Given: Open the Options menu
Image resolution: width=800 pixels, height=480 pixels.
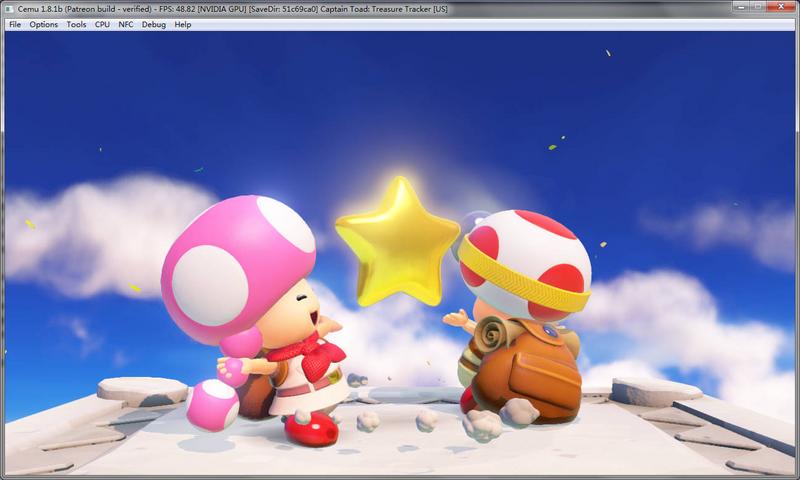Looking at the screenshot, I should click(43, 24).
